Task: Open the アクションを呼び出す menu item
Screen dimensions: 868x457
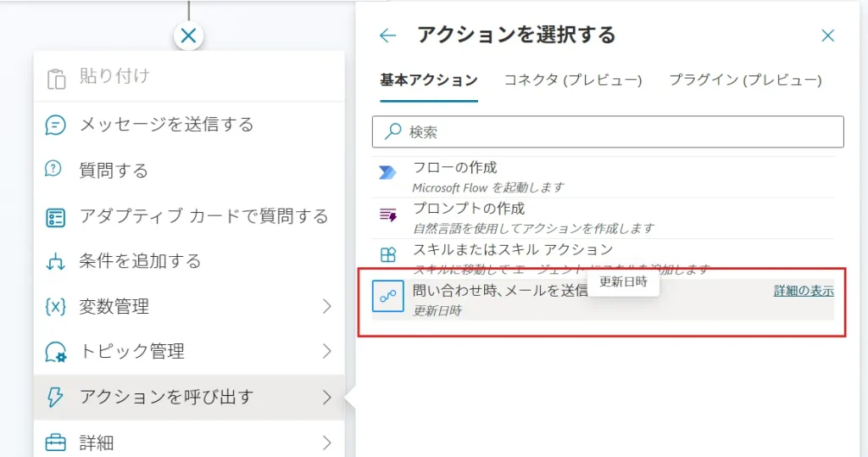Action: [x=166, y=397]
